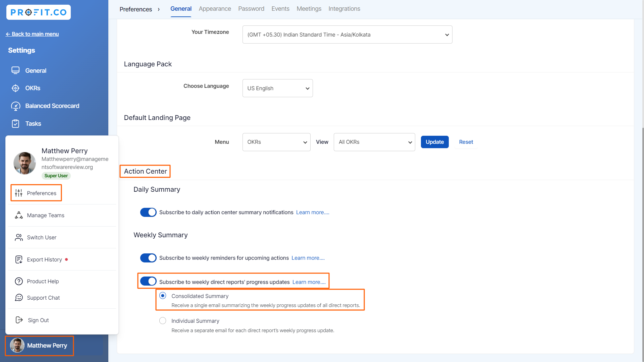Toggle off weekly reminders for upcoming actions
Screen dimensions: 644x362
[148, 258]
